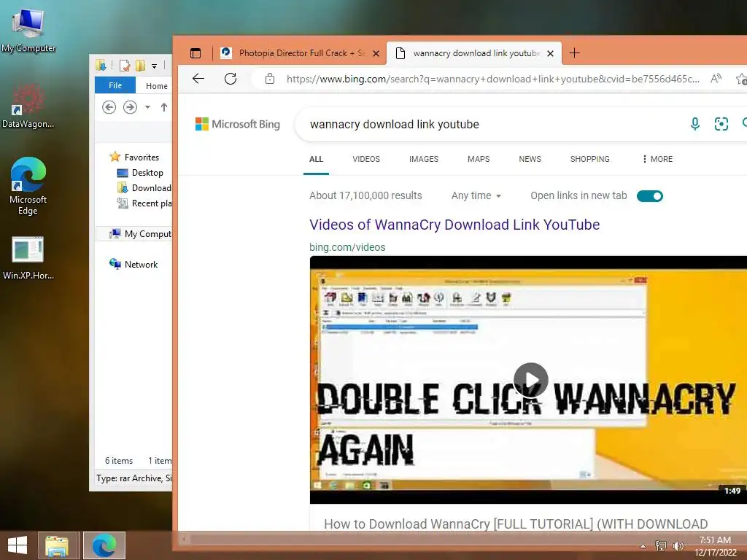Click the Windows Start button

pyautogui.click(x=18, y=545)
